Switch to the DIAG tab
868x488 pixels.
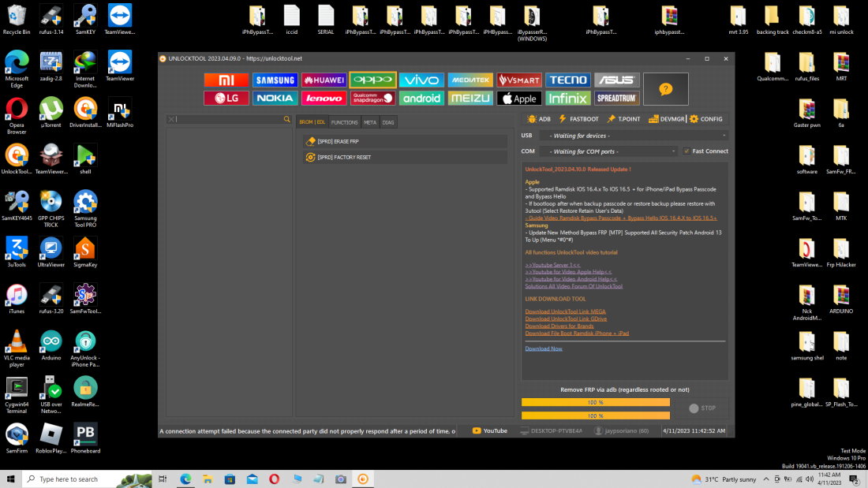[388, 122]
